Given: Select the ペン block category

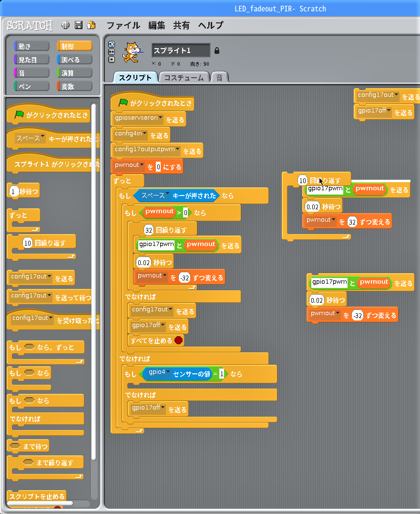Looking at the screenshot, I should click(x=31, y=87).
